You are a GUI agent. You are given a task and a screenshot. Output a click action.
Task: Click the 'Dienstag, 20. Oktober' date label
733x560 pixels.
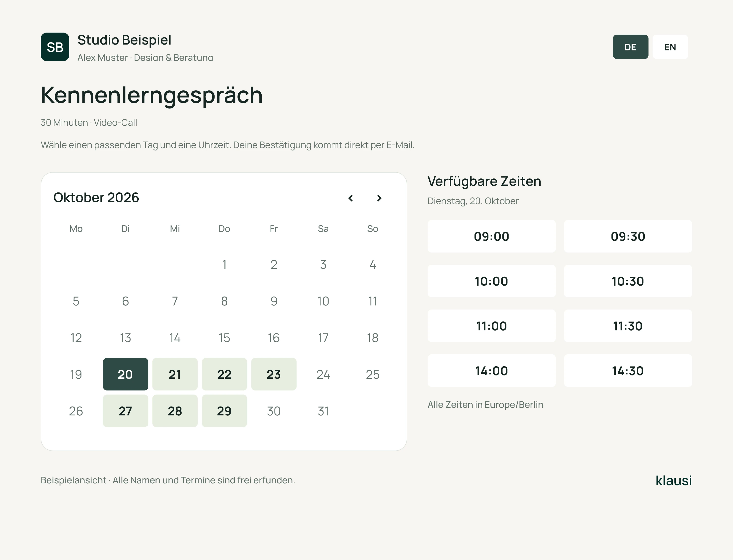(473, 201)
